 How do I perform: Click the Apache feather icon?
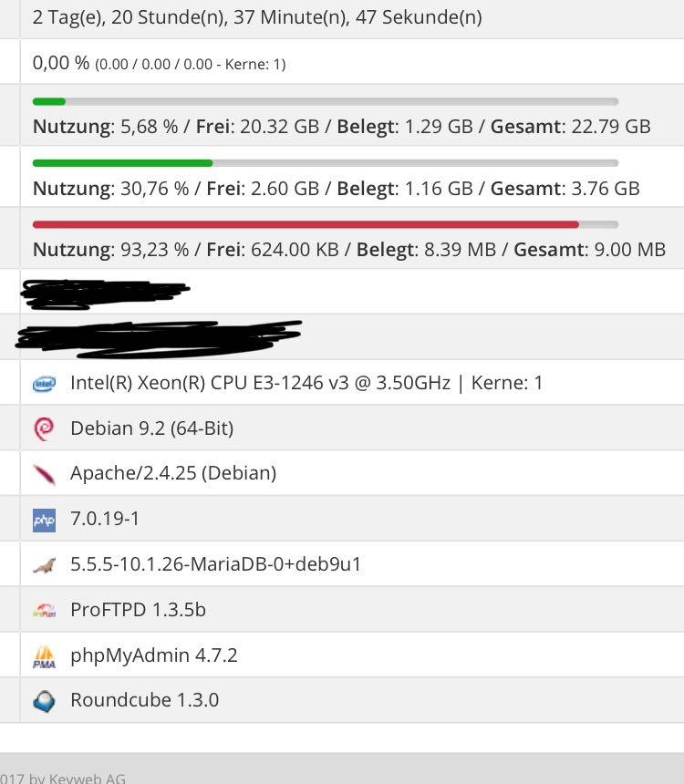tap(44, 474)
